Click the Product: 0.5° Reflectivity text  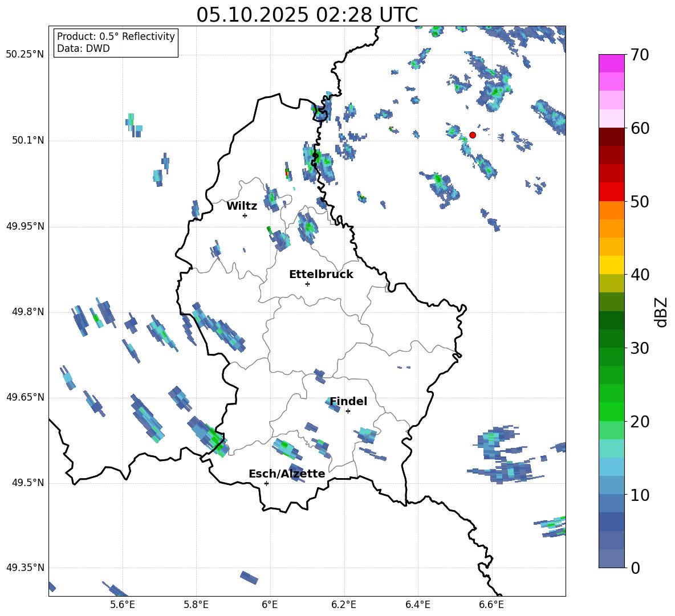[x=116, y=36]
